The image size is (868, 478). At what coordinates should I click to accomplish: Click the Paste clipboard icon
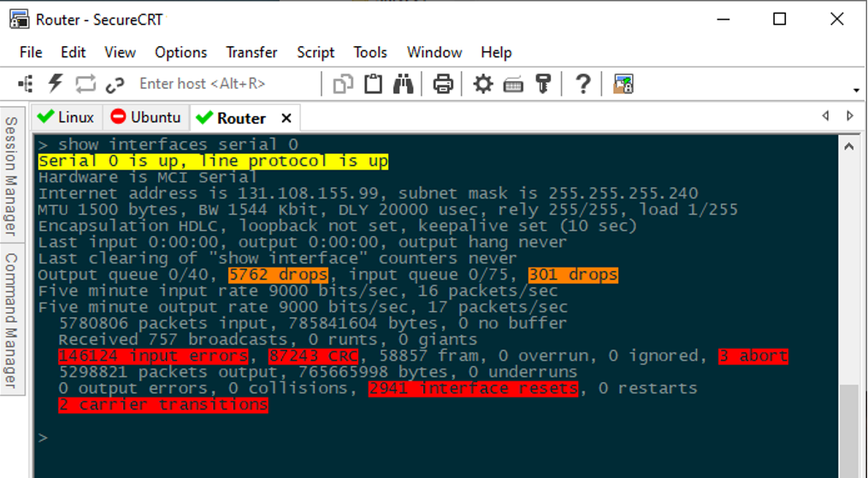click(x=373, y=84)
